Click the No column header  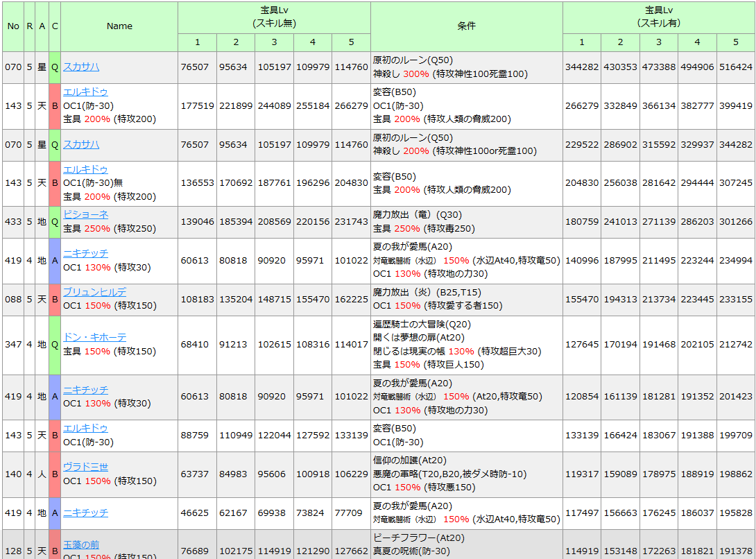click(x=13, y=26)
